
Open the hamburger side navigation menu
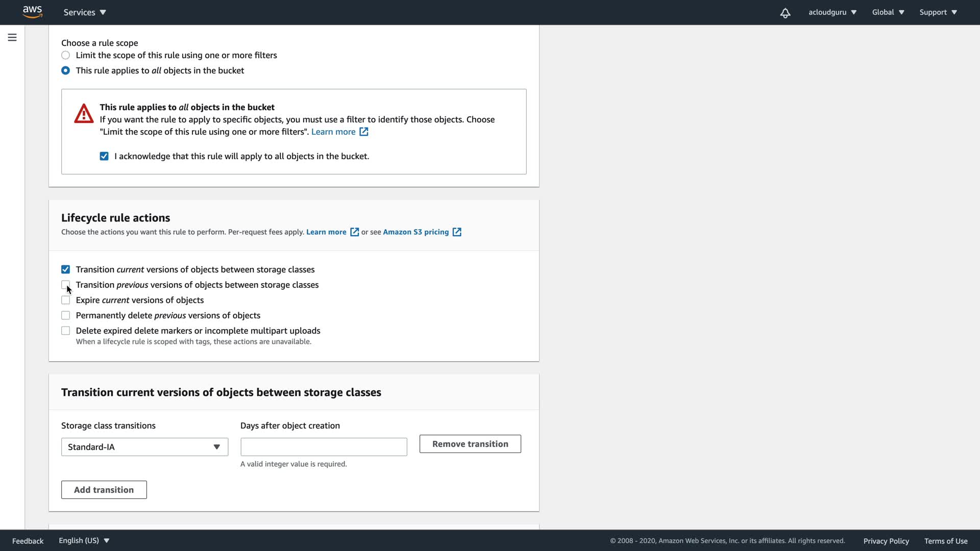click(x=12, y=37)
